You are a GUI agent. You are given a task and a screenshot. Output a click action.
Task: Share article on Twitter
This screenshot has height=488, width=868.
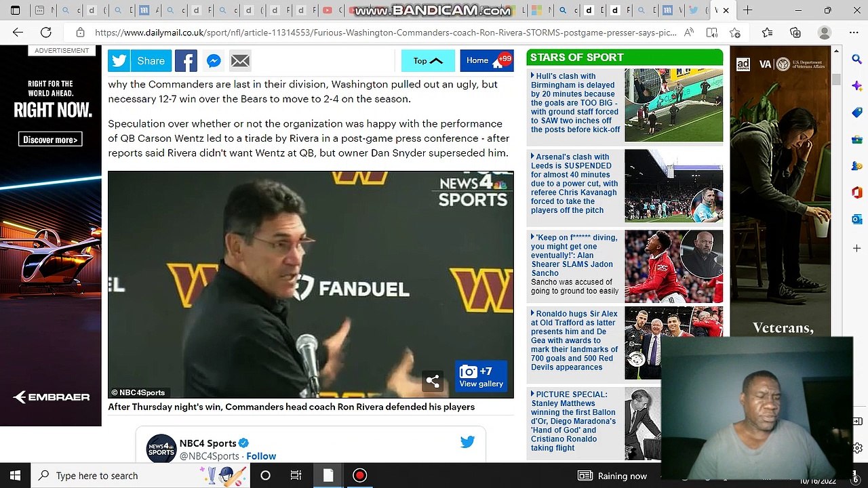tap(119, 61)
